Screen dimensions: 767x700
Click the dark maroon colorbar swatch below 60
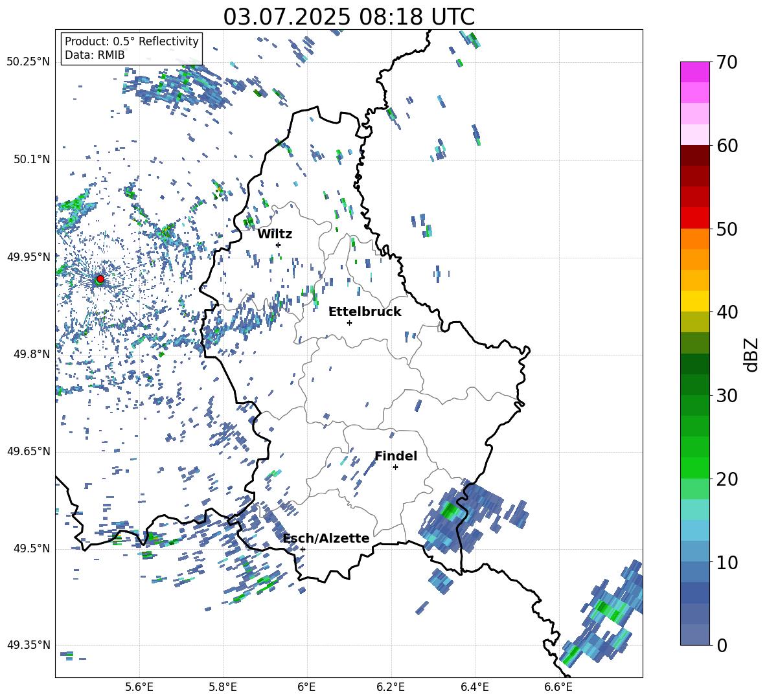click(694, 155)
